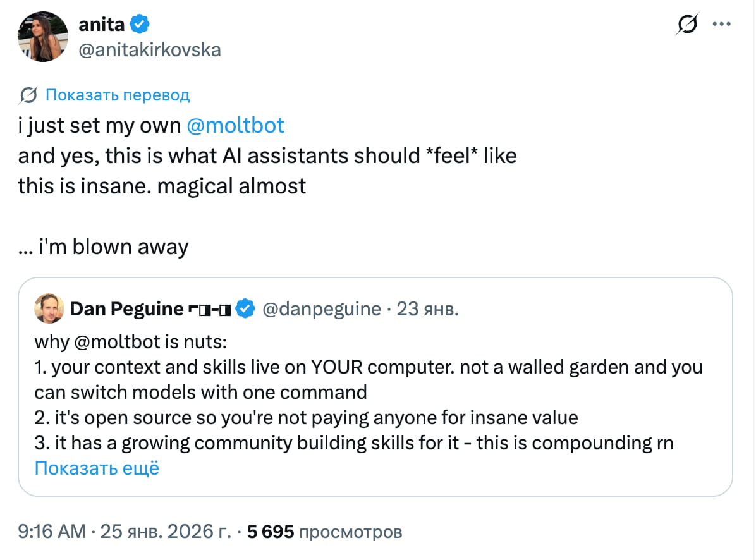Viewport: 756px width, 560px height.
Task: Open anita's profile picture
Action: [42, 35]
